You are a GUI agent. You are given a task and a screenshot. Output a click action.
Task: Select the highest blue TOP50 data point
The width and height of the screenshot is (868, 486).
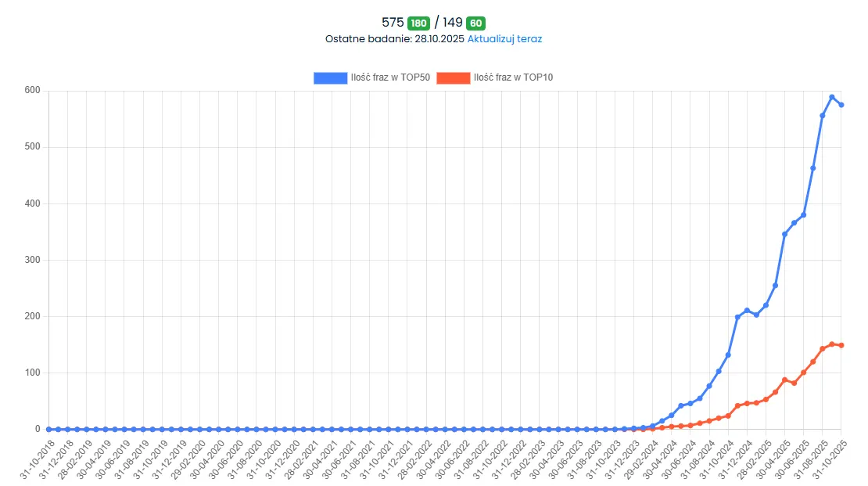[832, 97]
